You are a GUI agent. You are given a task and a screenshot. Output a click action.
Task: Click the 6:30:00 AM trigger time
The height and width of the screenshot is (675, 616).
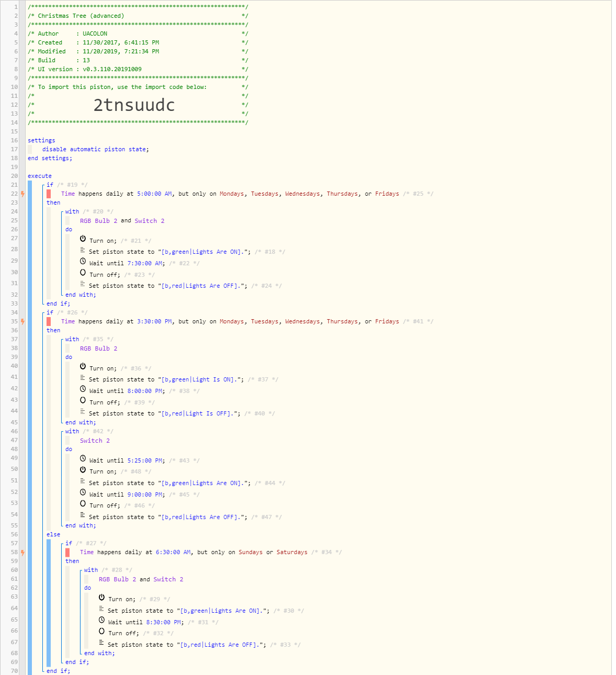point(173,552)
